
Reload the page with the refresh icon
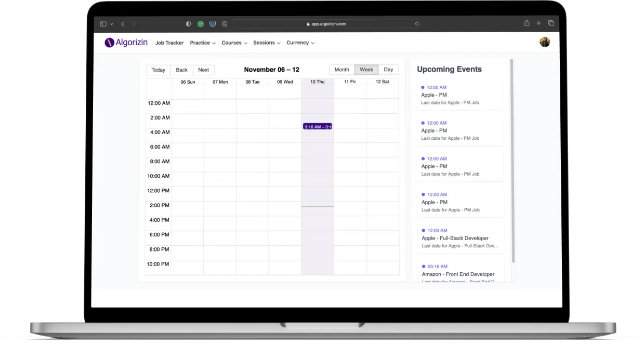(x=417, y=24)
